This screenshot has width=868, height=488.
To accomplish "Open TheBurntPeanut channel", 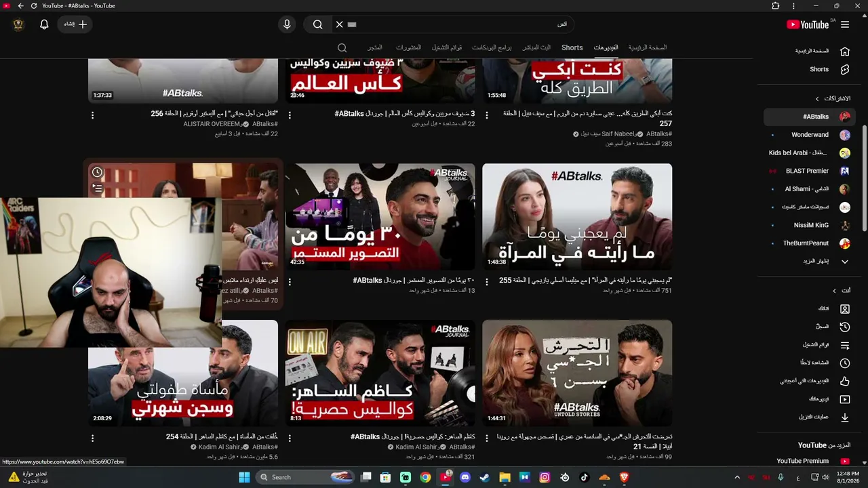I will coord(810,243).
